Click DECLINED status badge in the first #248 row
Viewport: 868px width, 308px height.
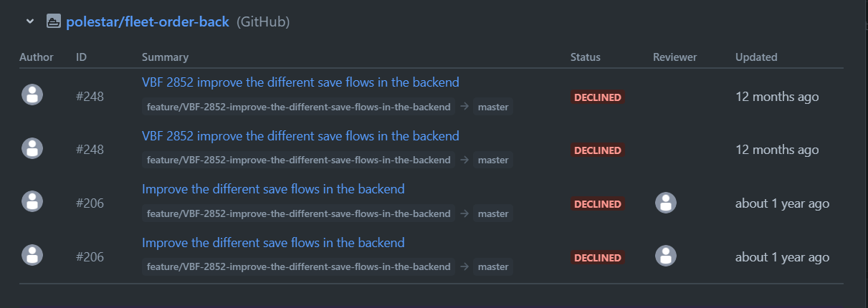(598, 97)
